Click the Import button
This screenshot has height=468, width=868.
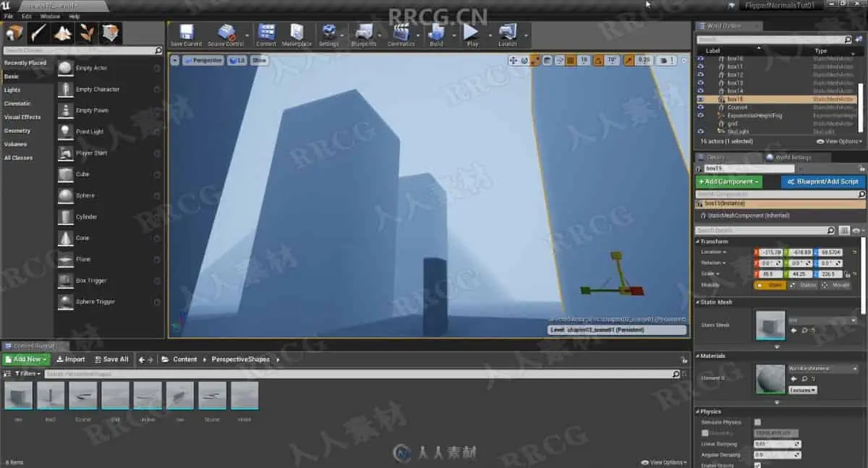click(x=70, y=359)
